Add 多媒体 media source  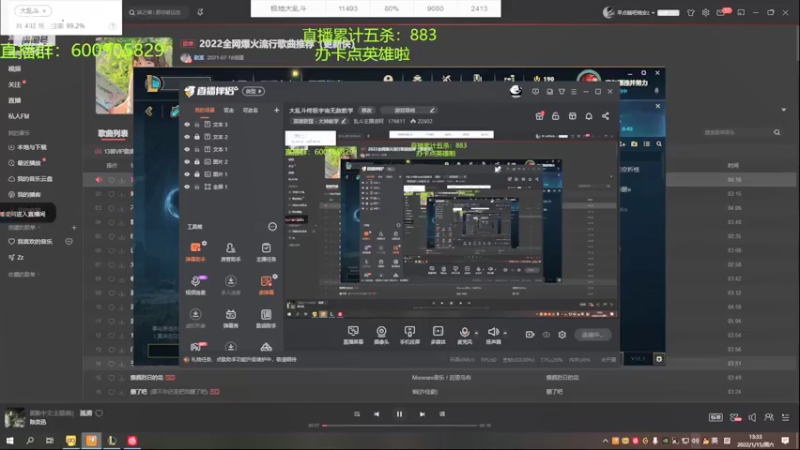tap(438, 335)
